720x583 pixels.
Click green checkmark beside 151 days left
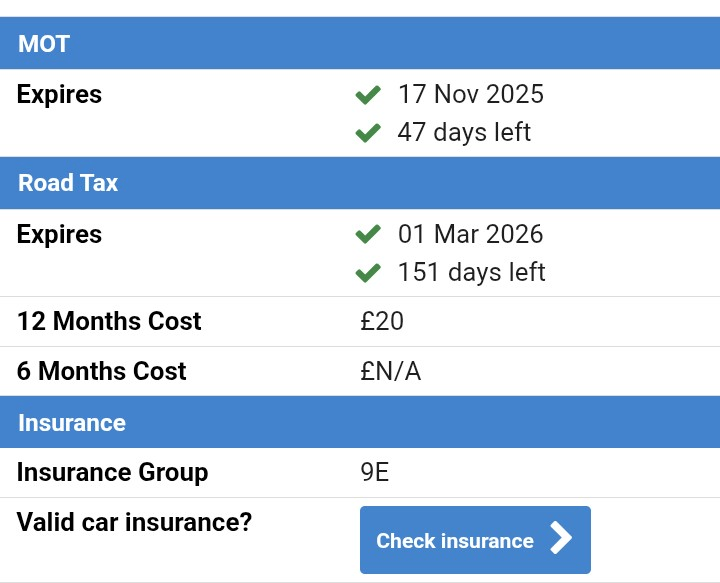click(368, 272)
